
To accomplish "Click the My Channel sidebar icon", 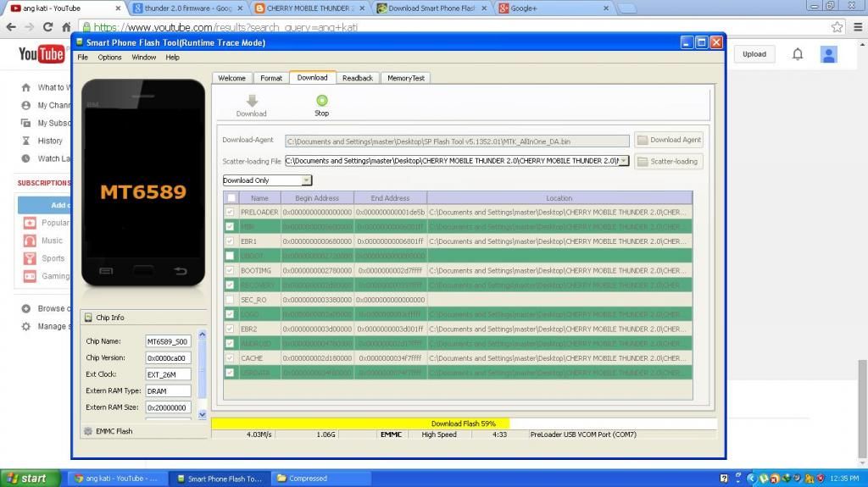I will [x=26, y=105].
